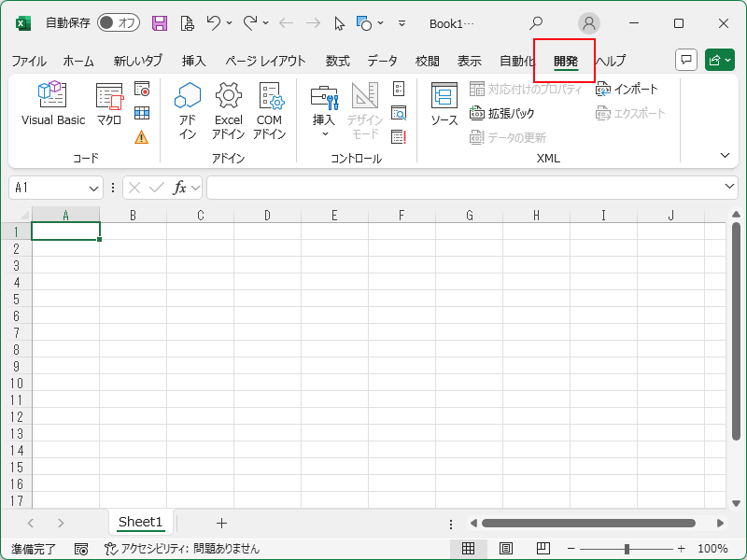The height and width of the screenshot is (560, 747).
Task: Open the shapes dropdown arrow
Action: point(380,22)
